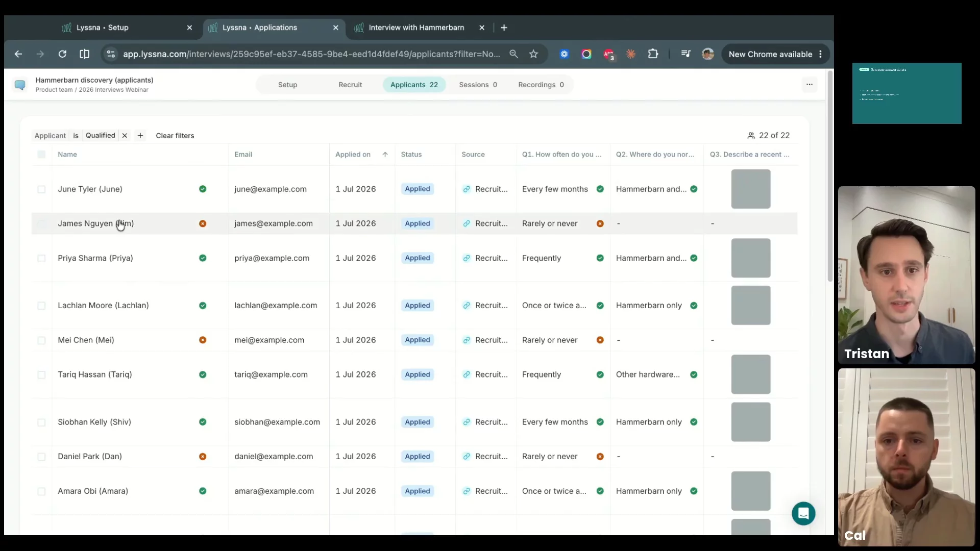Image resolution: width=980 pixels, height=551 pixels.
Task: Open Tariq Hassan's Q3 video thumbnail
Action: point(751,374)
